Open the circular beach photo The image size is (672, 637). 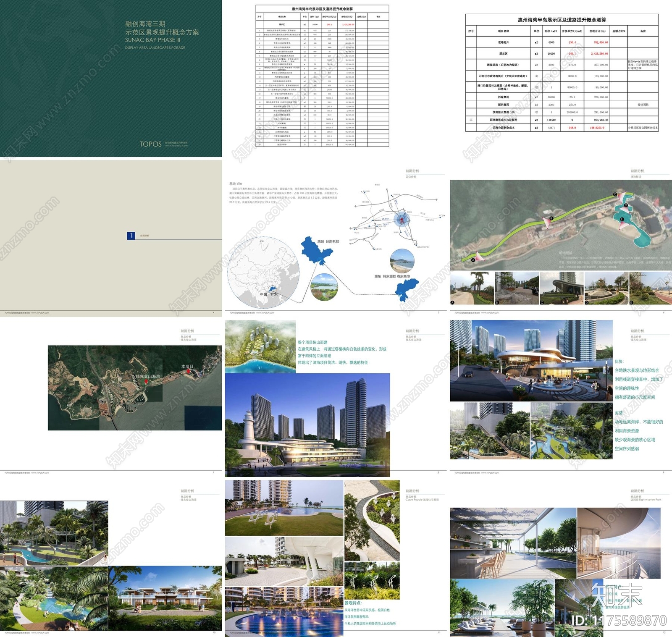(x=402, y=261)
